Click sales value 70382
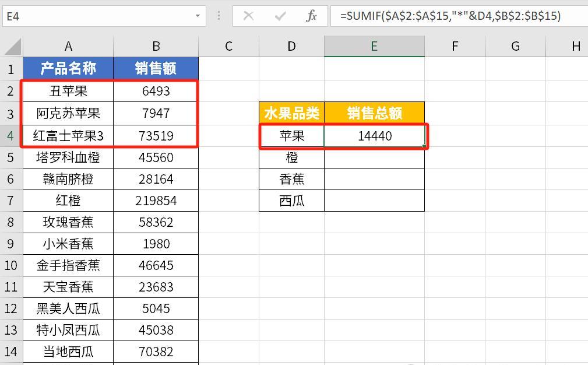 tap(156, 352)
